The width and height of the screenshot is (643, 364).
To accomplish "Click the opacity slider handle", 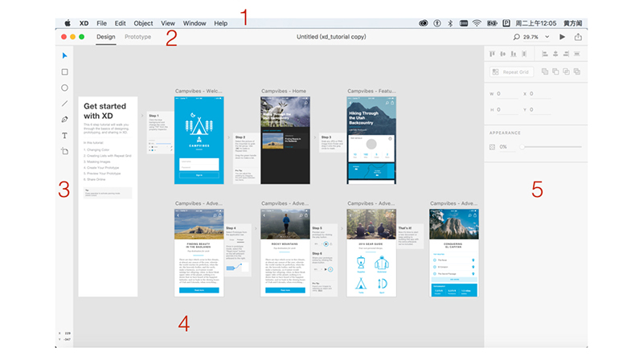I will click(x=520, y=147).
